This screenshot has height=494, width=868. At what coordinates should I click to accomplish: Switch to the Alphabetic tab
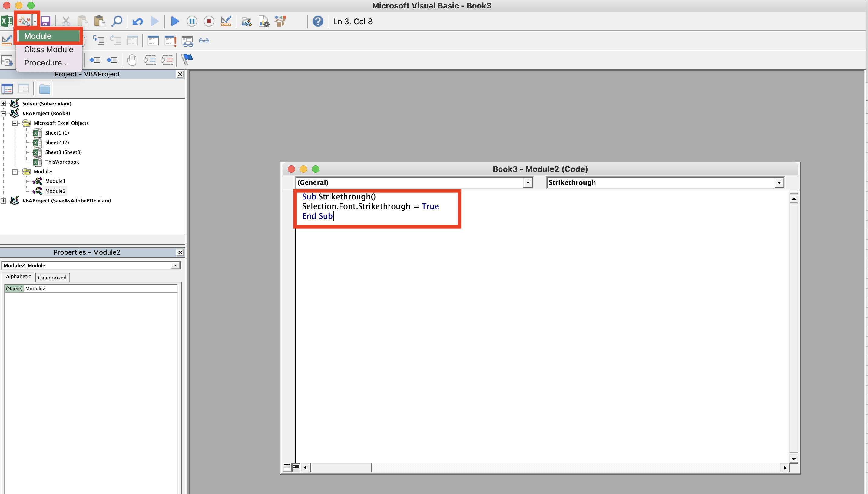18,276
